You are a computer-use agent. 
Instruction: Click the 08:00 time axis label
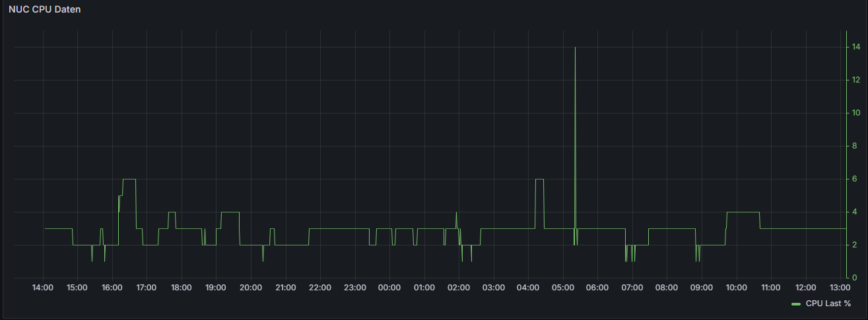tap(667, 288)
